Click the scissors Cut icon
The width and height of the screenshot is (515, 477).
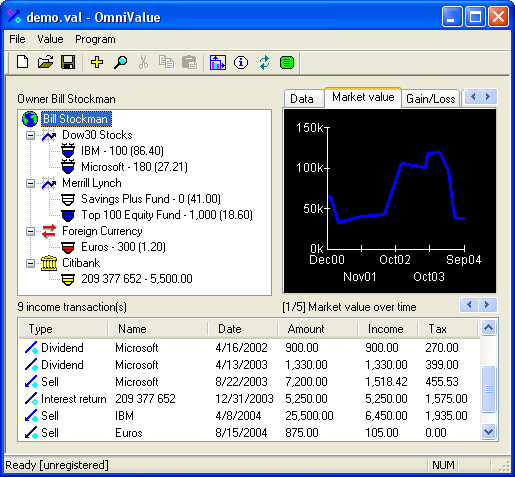(x=143, y=62)
